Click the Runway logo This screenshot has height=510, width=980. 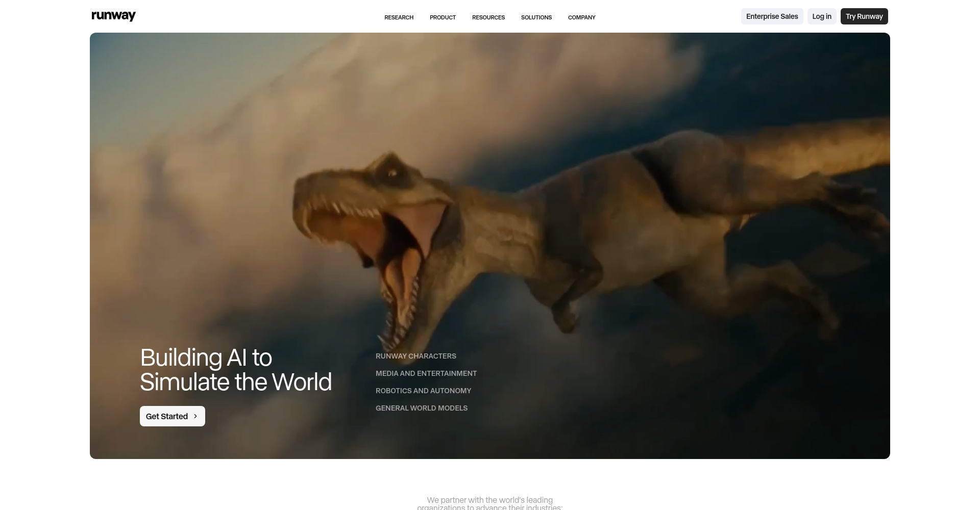[x=113, y=16]
